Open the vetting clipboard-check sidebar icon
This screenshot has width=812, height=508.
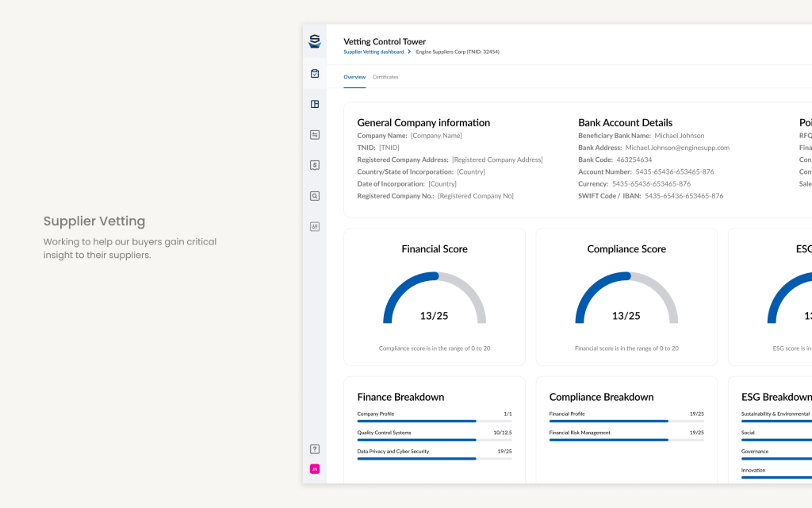(315, 74)
